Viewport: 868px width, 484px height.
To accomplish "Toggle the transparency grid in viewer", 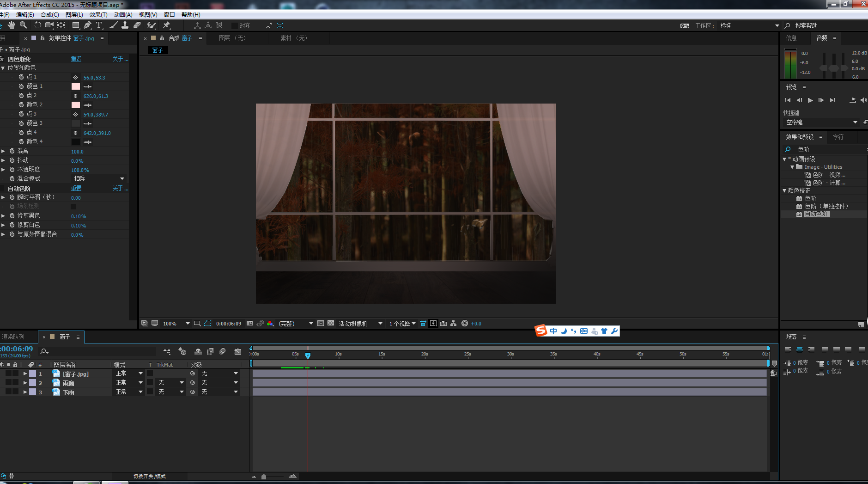I will [331, 324].
